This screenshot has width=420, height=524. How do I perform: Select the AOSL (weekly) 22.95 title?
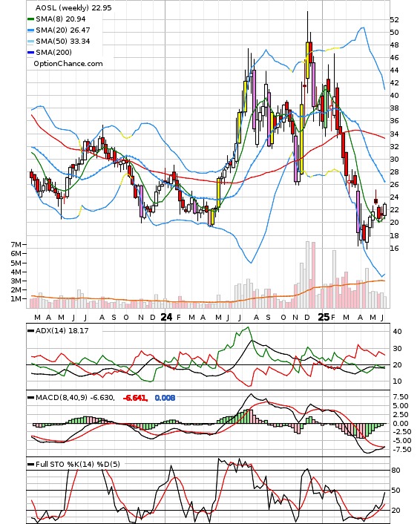[73, 8]
